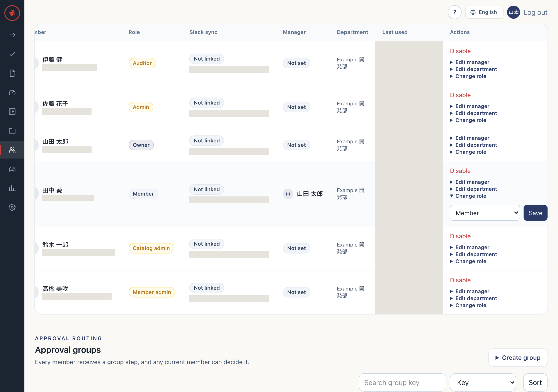Save the role for 田中 葵
The width and height of the screenshot is (558, 392).
pos(535,213)
